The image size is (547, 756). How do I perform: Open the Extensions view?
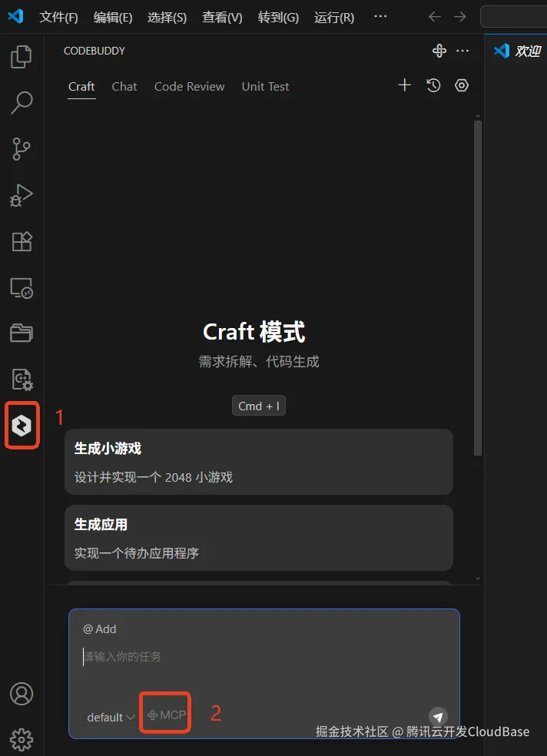click(22, 241)
